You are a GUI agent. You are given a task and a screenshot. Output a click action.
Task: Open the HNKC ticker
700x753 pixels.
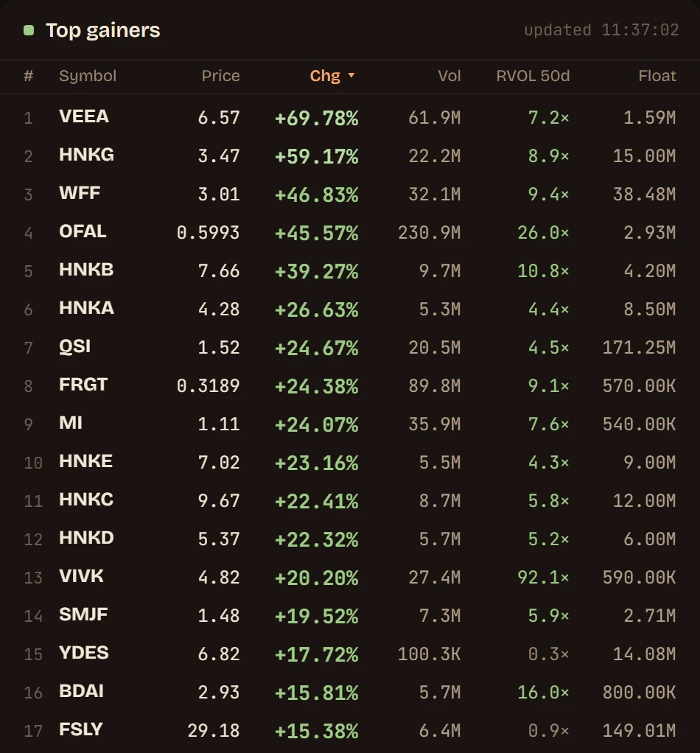click(86, 500)
